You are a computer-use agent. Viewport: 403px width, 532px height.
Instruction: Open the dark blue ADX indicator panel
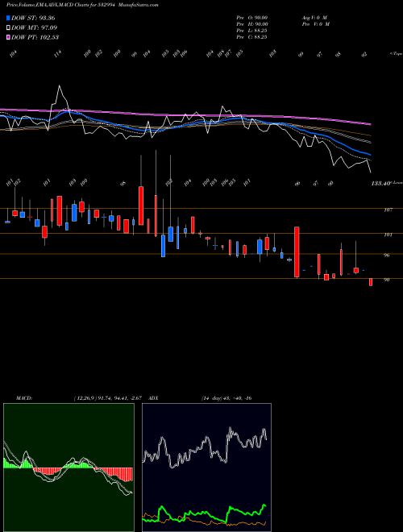[206, 468]
